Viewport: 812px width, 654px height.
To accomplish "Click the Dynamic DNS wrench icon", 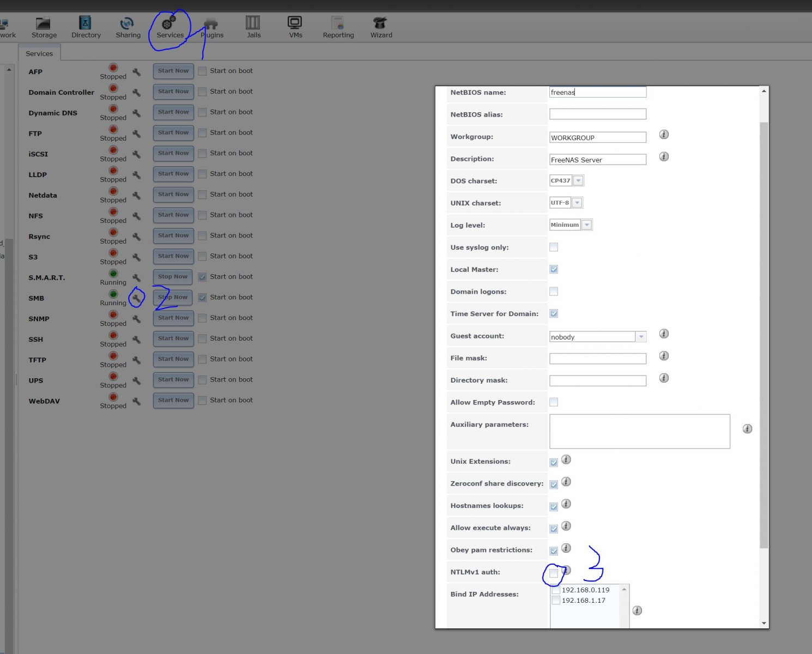I will coord(137,113).
